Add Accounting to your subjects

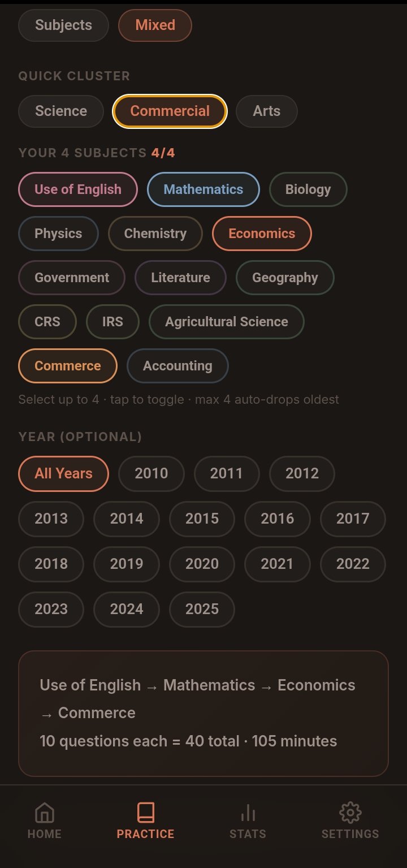click(x=177, y=366)
